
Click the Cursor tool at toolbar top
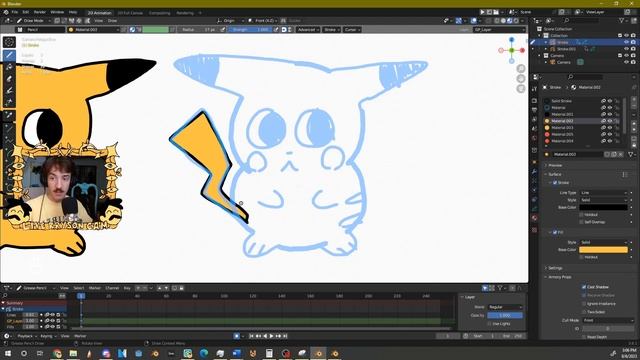(9, 42)
